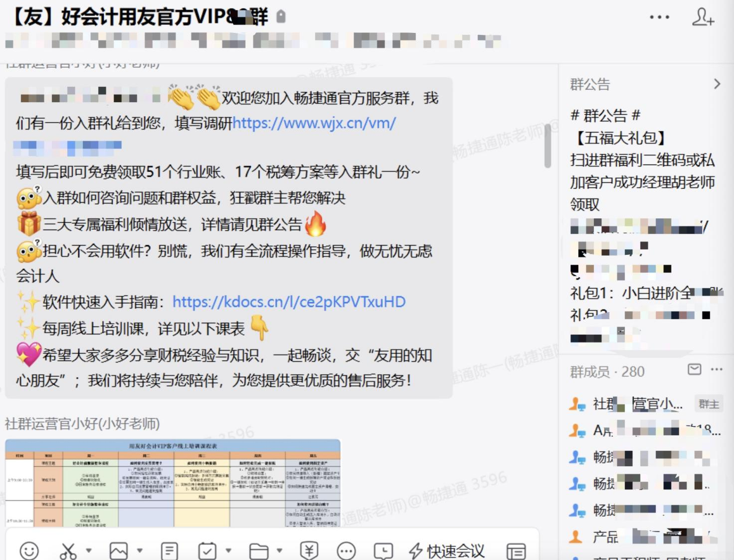734x560 pixels.
Task: Expand the 群公告 announcement with the chevron
Action: point(719,84)
